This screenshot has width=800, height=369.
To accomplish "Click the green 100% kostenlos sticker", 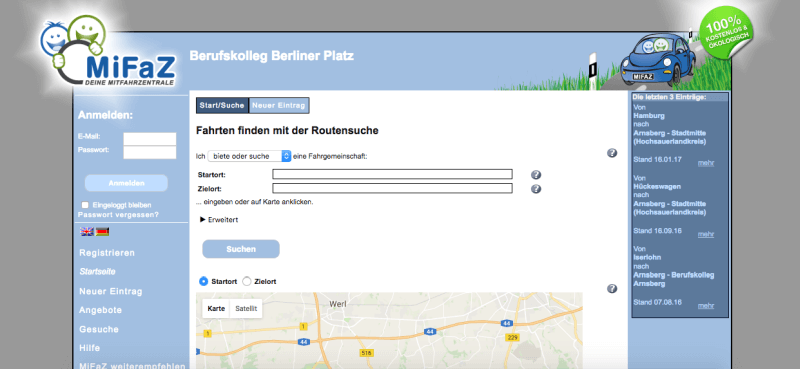I will click(x=727, y=33).
